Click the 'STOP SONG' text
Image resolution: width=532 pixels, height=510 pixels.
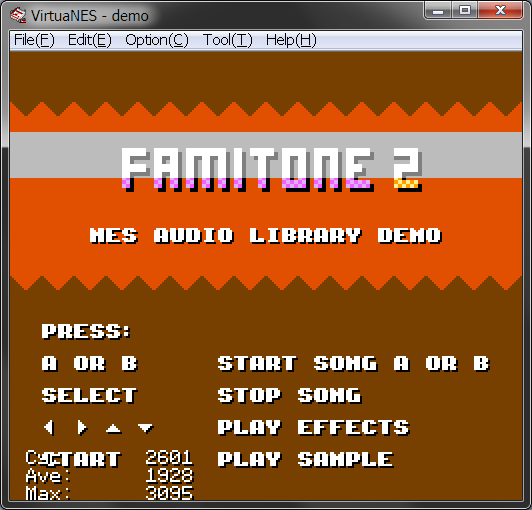click(290, 396)
